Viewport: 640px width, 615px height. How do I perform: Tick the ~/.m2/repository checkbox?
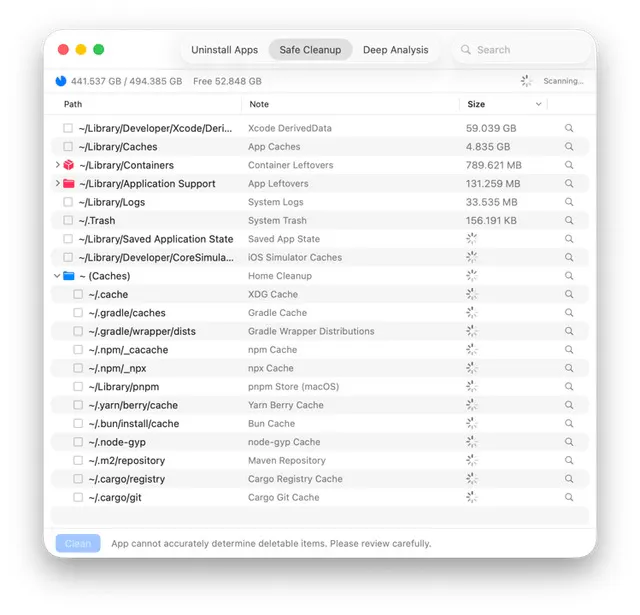78,460
